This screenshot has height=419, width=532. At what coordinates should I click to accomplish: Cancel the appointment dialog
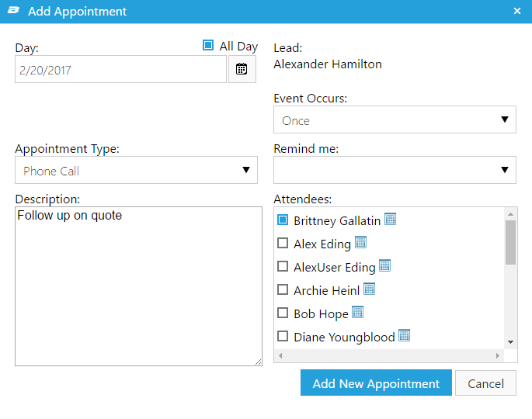point(485,383)
